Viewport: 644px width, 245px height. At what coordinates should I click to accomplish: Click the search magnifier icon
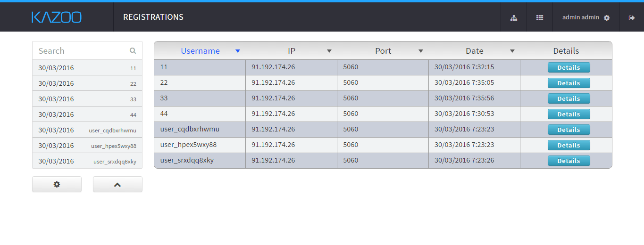[133, 51]
